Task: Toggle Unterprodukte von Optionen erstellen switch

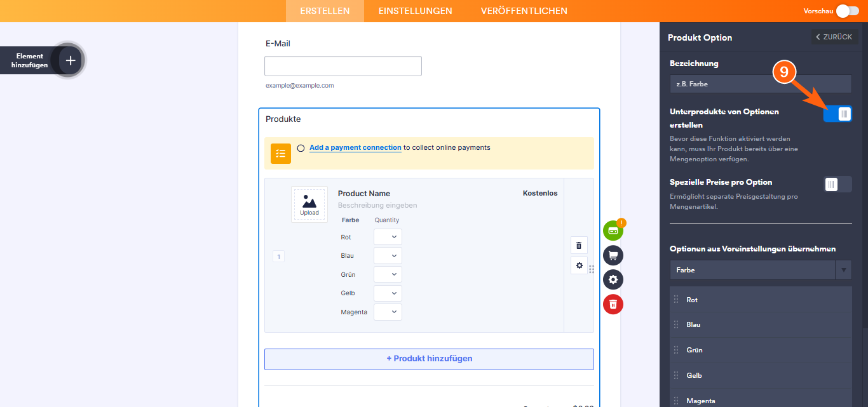Action: pyautogui.click(x=837, y=114)
